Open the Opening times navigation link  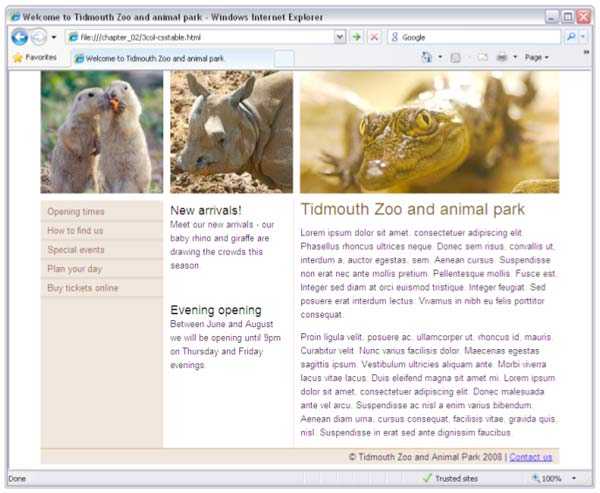pos(76,212)
